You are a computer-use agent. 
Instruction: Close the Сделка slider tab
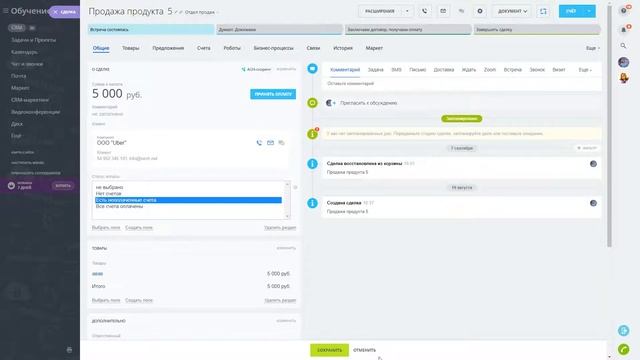tap(56, 12)
